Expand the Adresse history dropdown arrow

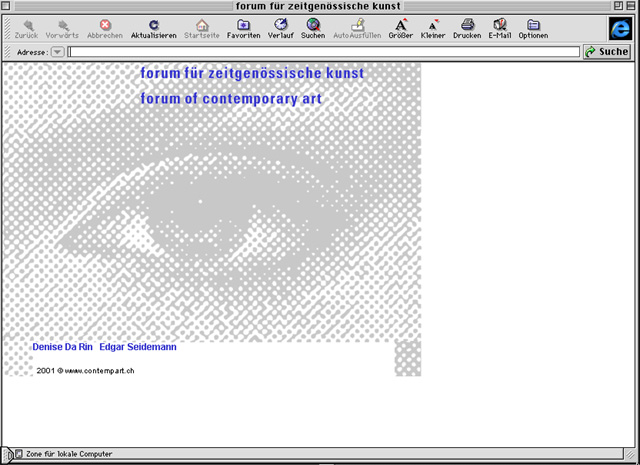(x=57, y=51)
